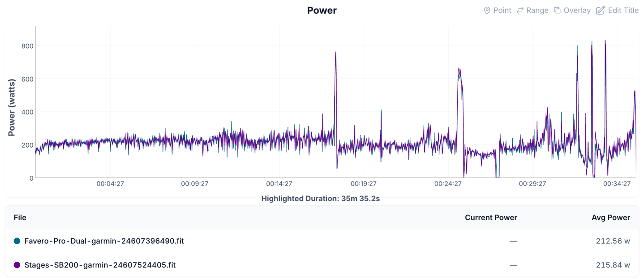This screenshot has height=280, width=644.
Task: Click the 00:09:27 time axis label
Action: (x=195, y=184)
